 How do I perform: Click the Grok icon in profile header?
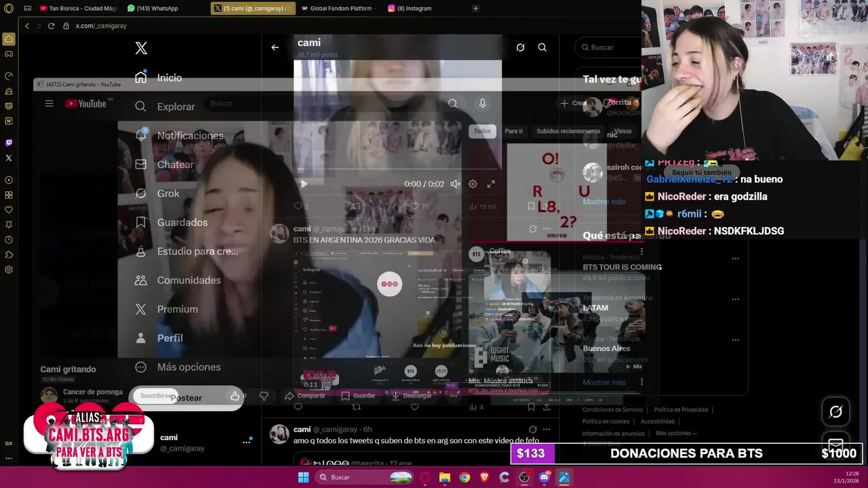click(520, 47)
